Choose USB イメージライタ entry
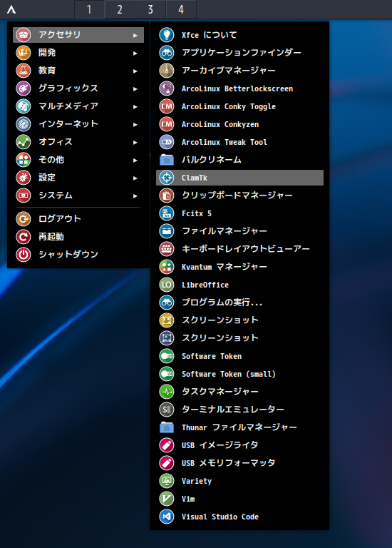The width and height of the screenshot is (392, 548). click(239, 445)
